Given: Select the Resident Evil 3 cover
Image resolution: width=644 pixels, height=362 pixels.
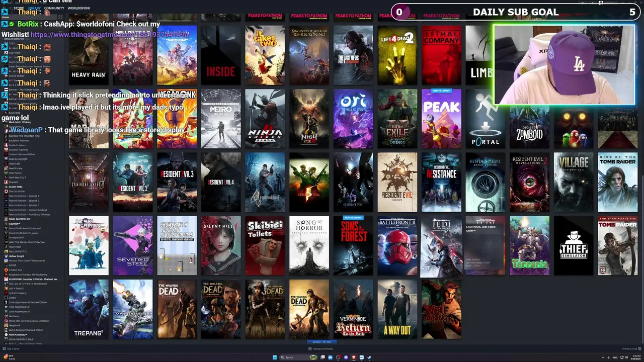Looking at the screenshot, I should coord(177,182).
